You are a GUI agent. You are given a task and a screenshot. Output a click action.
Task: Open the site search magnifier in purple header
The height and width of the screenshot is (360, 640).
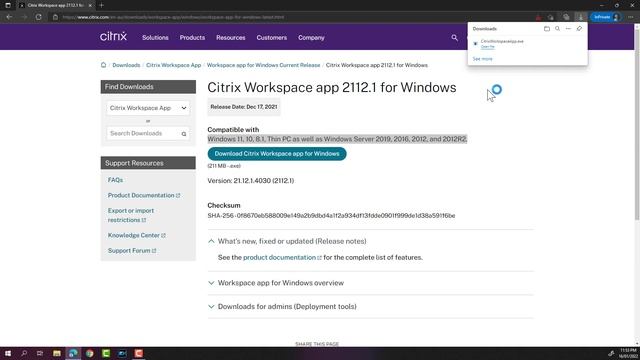coord(454,38)
